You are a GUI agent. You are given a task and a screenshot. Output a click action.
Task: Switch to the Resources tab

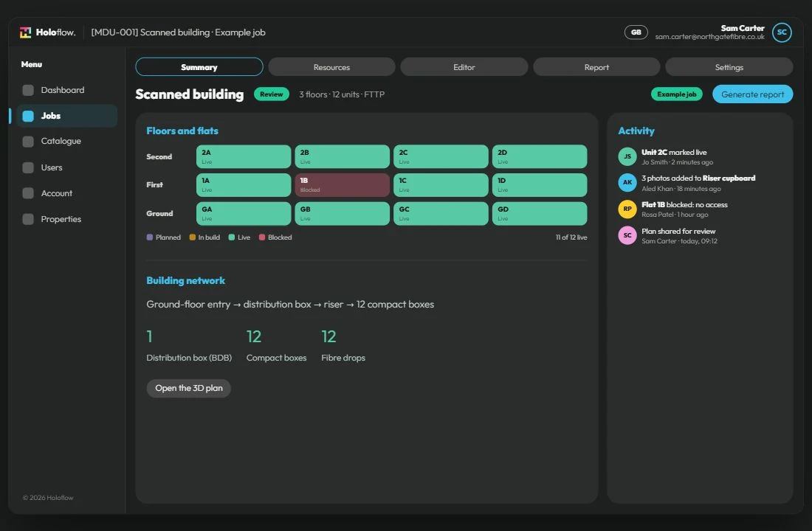coord(331,67)
